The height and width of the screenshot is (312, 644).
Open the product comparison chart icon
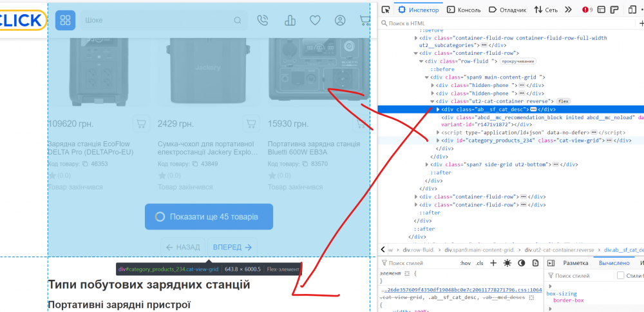click(290, 21)
